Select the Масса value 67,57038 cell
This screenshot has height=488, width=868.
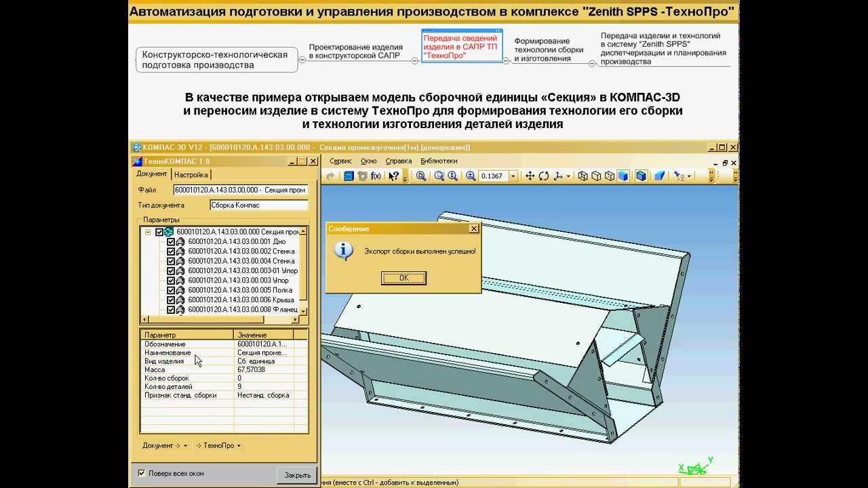[x=264, y=369]
